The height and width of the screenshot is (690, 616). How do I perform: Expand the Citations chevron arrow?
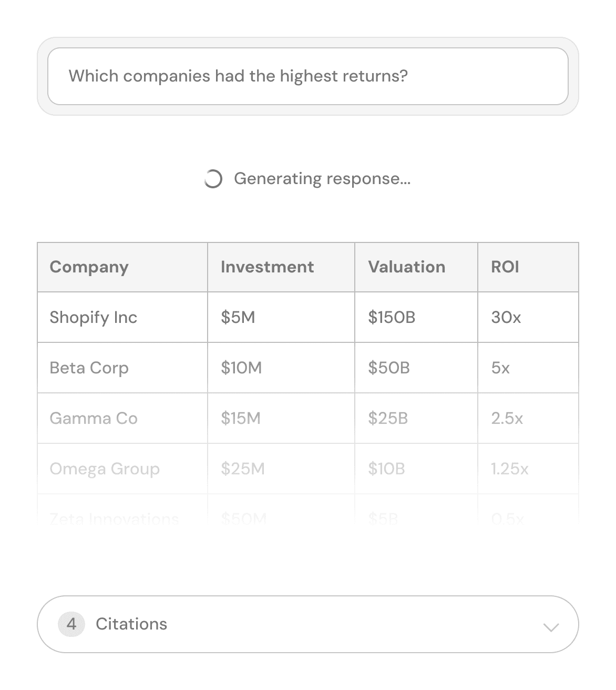pyautogui.click(x=551, y=627)
